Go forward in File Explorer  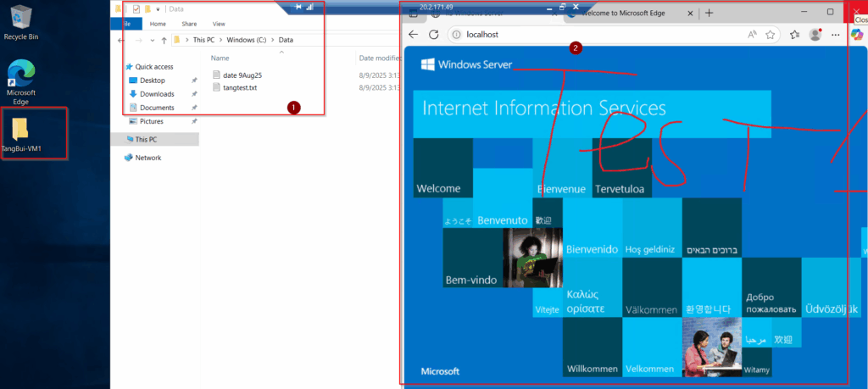coord(138,41)
